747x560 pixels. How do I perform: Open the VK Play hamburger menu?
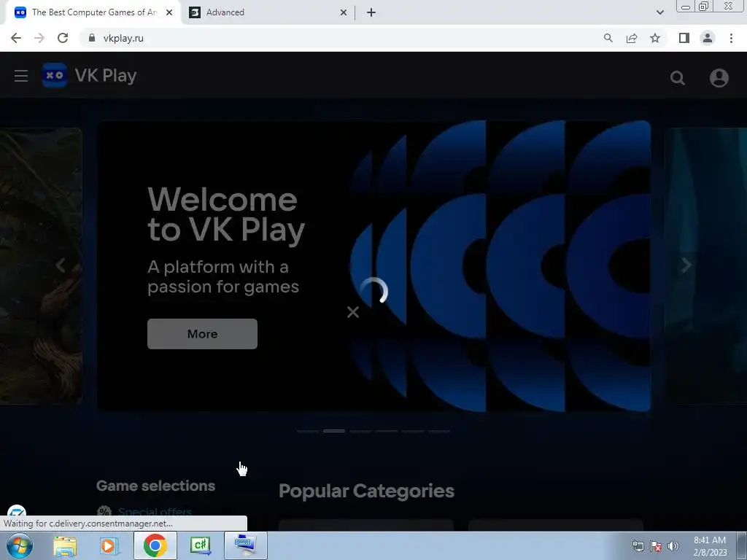[x=21, y=76]
